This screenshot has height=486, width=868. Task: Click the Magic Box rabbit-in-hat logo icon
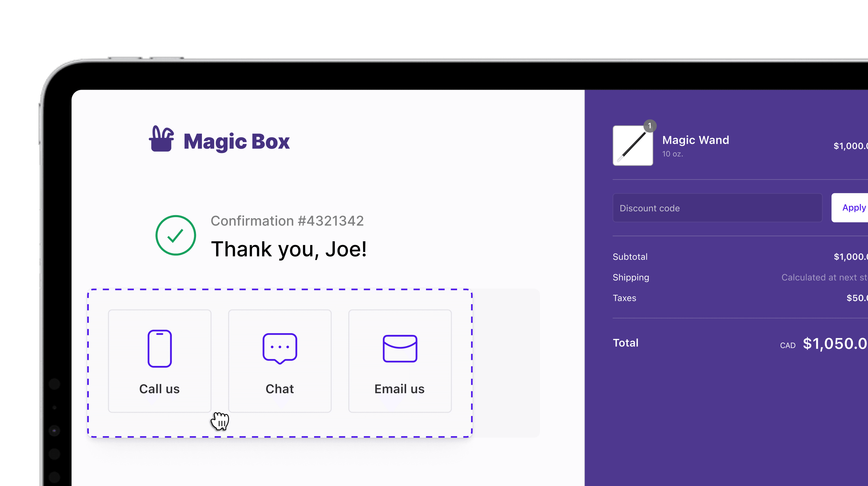click(161, 139)
